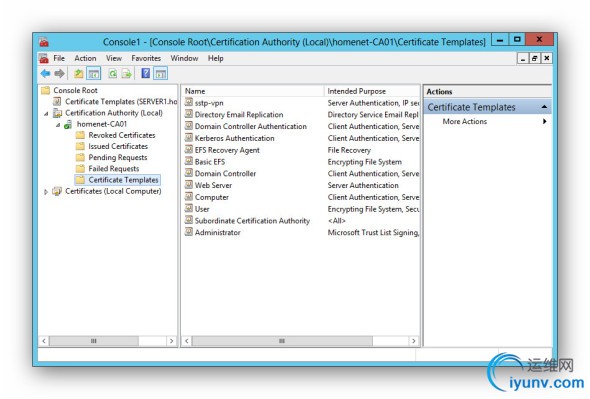Click the EFS Recovery Agent template icon
590x399 pixels.
(189, 149)
